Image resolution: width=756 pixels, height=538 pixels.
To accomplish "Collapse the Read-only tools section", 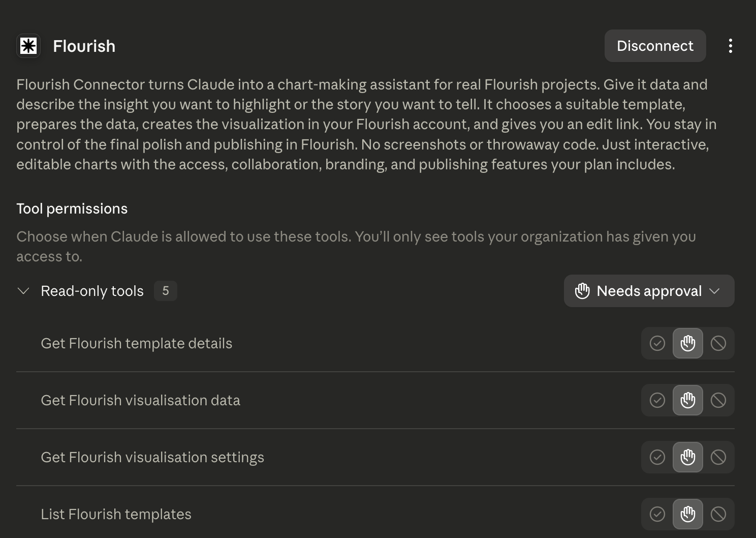I will coord(23,291).
